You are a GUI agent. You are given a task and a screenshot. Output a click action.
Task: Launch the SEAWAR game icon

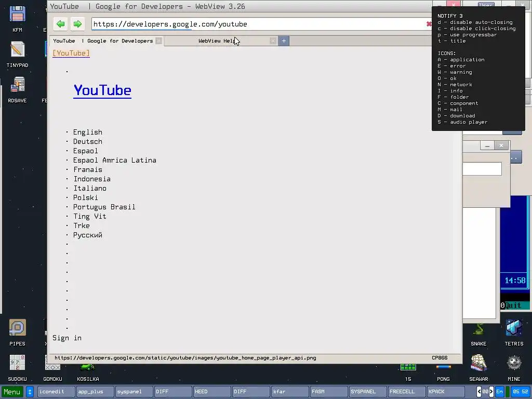478,368
